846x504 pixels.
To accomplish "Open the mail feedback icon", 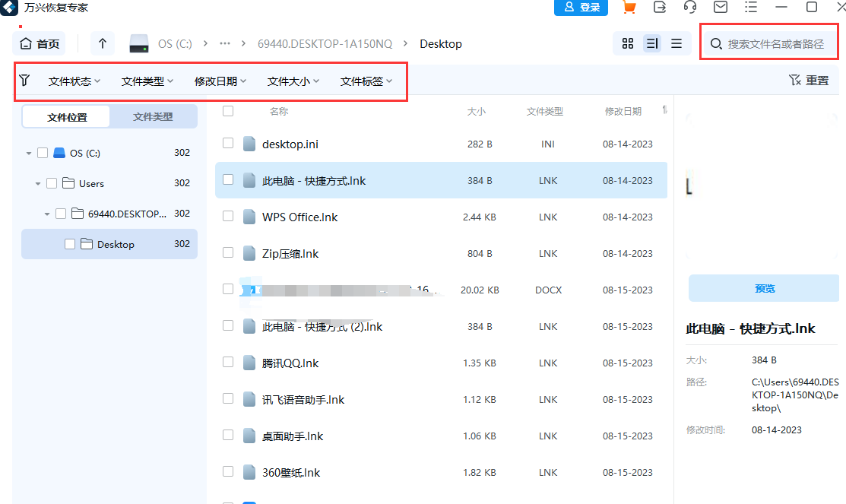I will tap(720, 8).
